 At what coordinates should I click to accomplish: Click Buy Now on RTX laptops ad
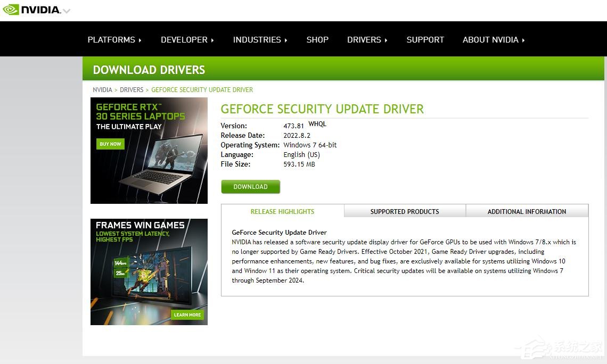coord(110,144)
